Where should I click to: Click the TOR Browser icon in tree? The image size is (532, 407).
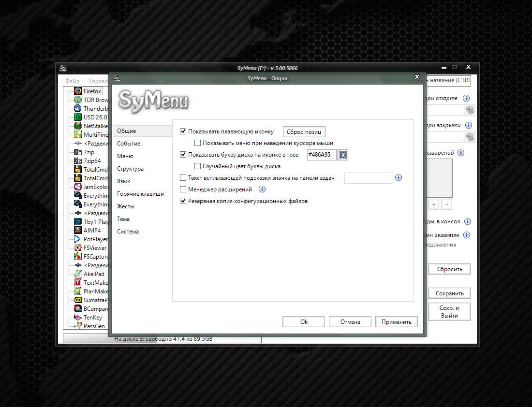pos(78,100)
